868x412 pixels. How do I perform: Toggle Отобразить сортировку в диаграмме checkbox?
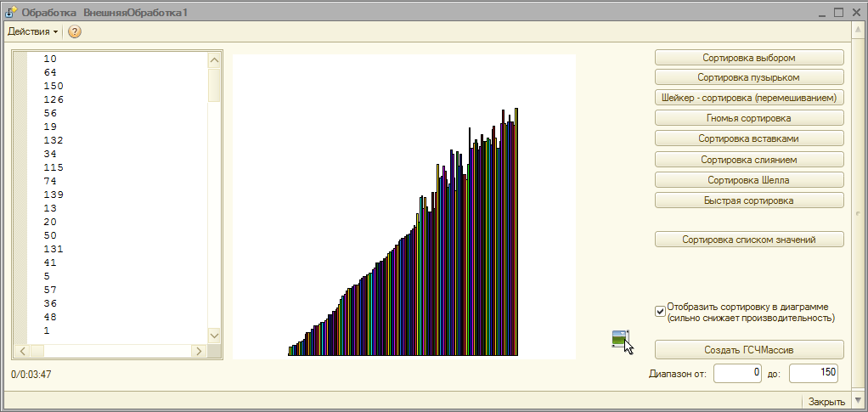coord(660,311)
